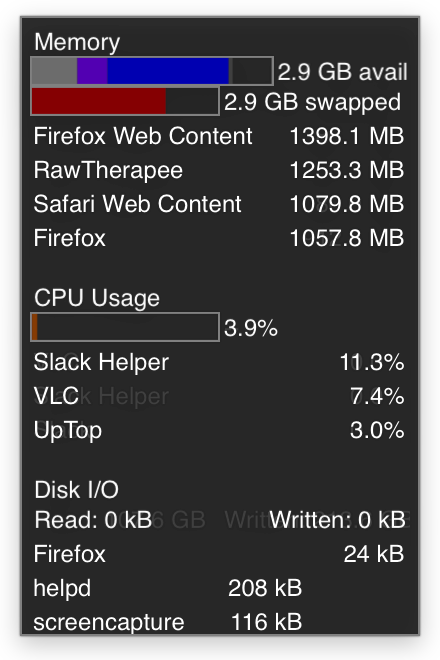Screen dimensions: 440x660
Task: Select the VLC CPU row
Action: point(219,396)
